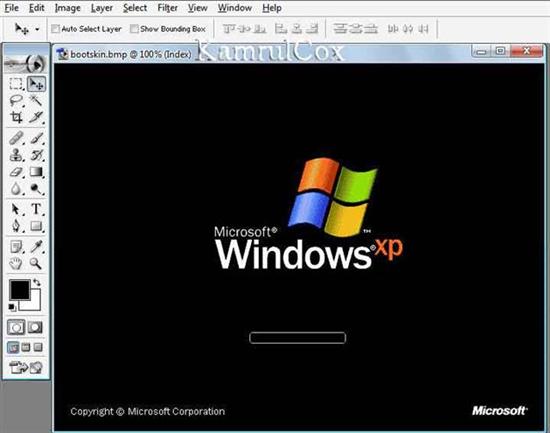Image resolution: width=550 pixels, height=433 pixels.
Task: Select the Healing Brush tool
Action: (x=16, y=138)
